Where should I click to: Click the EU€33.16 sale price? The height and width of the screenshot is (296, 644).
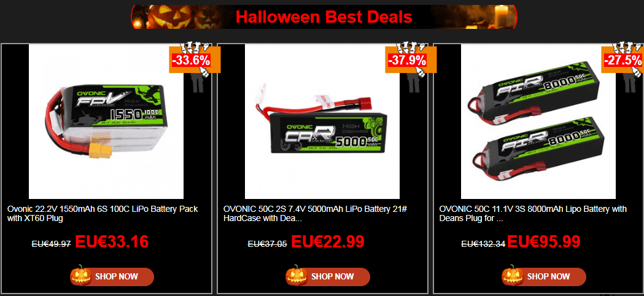pos(112,242)
